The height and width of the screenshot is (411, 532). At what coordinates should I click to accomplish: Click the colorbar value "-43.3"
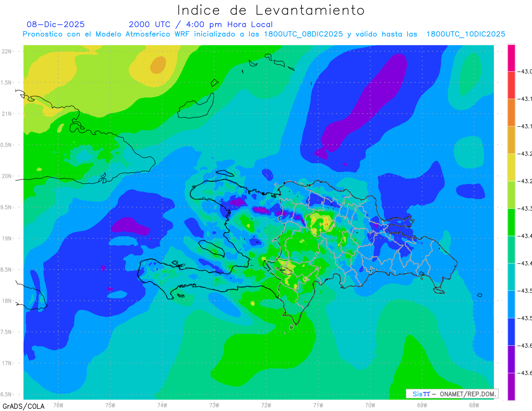526,208
